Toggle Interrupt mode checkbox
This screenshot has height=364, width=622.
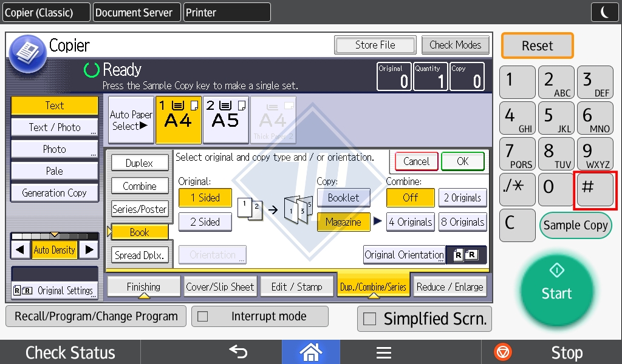tap(203, 317)
